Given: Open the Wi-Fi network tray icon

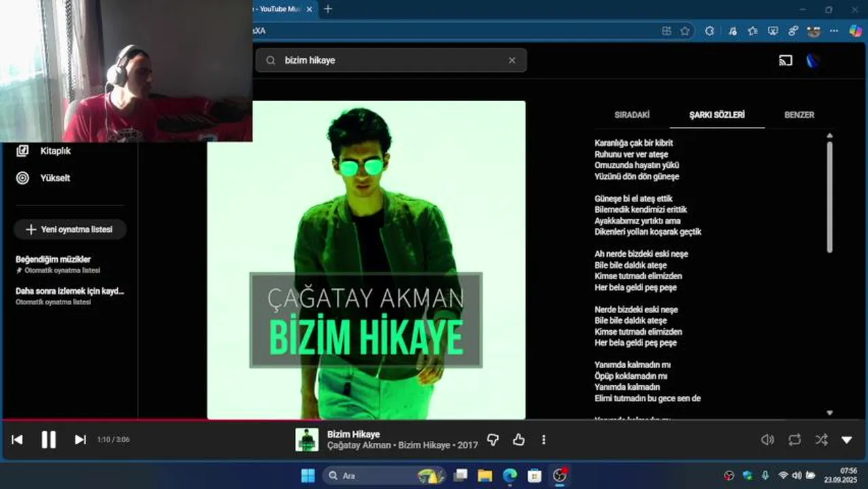Looking at the screenshot, I should click(x=783, y=475).
